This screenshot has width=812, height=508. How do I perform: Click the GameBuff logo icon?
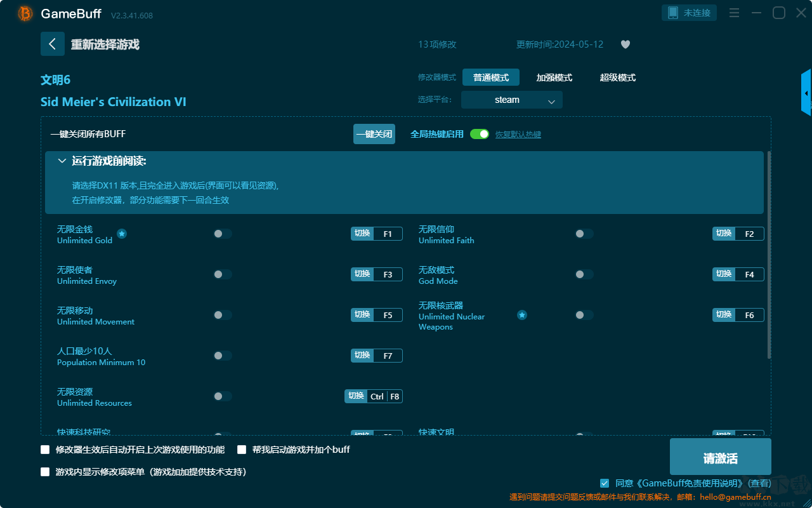click(x=25, y=13)
